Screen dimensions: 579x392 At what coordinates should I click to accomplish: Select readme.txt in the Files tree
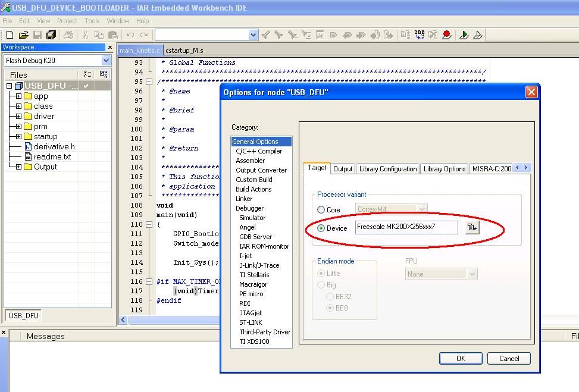click(x=52, y=157)
